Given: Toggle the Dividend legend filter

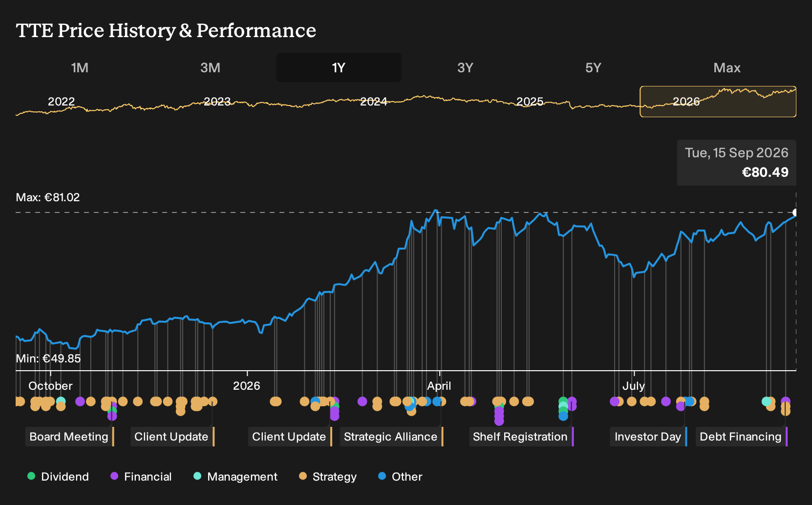Looking at the screenshot, I should [58, 477].
